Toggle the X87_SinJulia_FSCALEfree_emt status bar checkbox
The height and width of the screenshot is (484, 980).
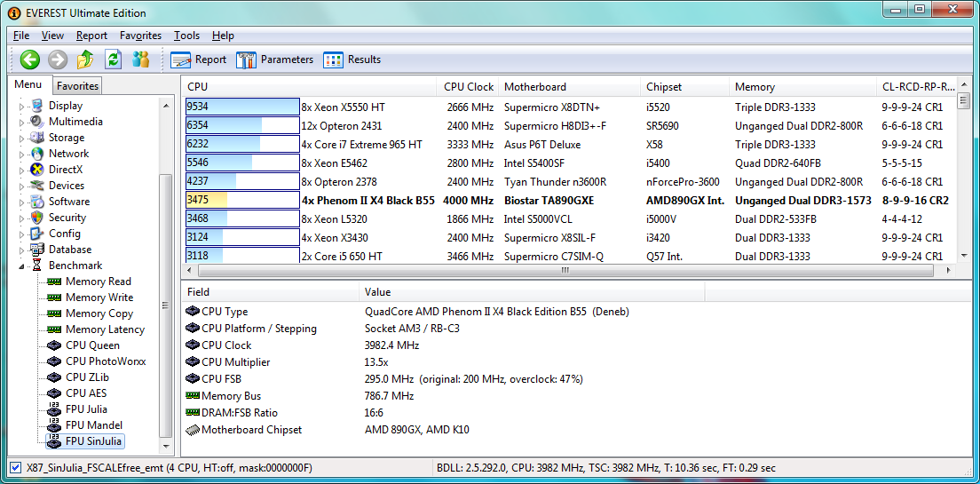tap(16, 468)
